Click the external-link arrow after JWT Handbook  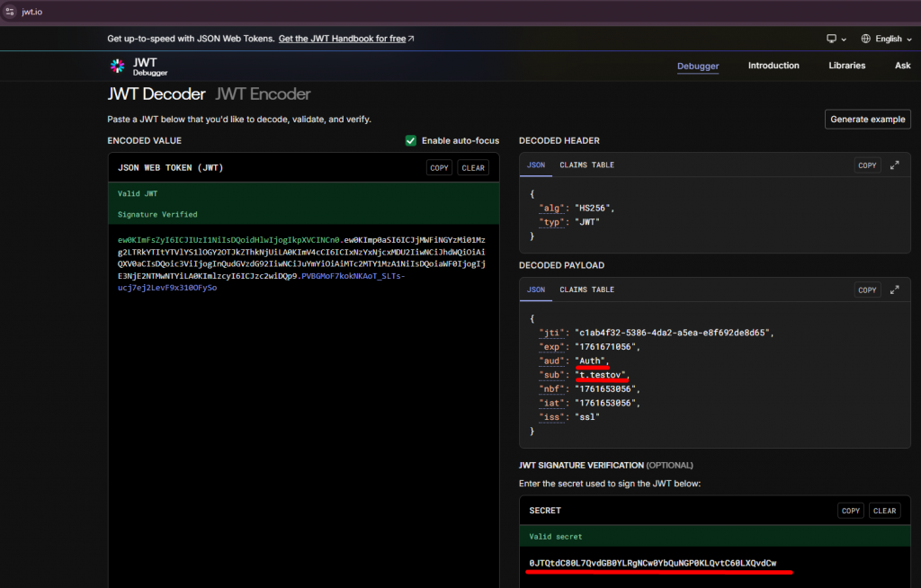click(x=411, y=39)
